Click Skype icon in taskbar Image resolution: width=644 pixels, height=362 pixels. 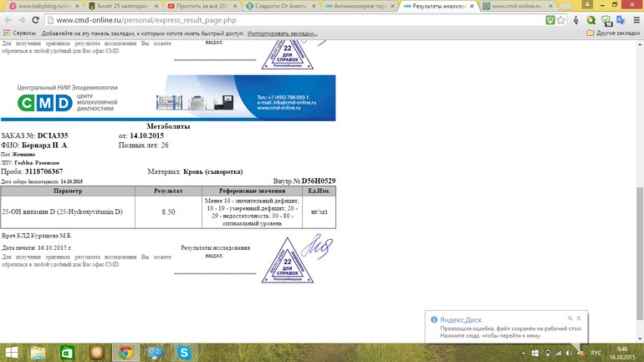[184, 353]
